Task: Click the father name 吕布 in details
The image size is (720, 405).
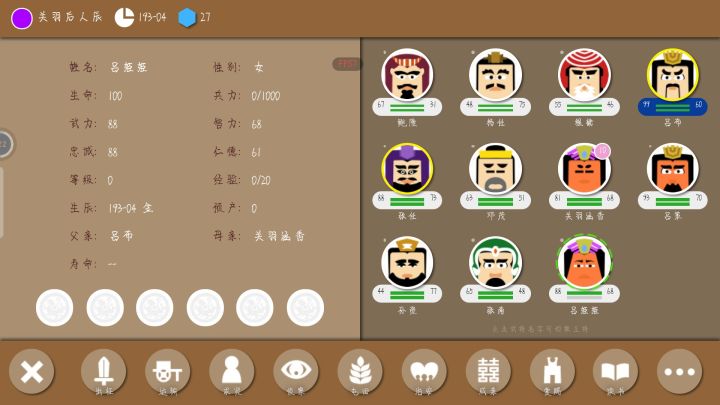Action: [121, 236]
